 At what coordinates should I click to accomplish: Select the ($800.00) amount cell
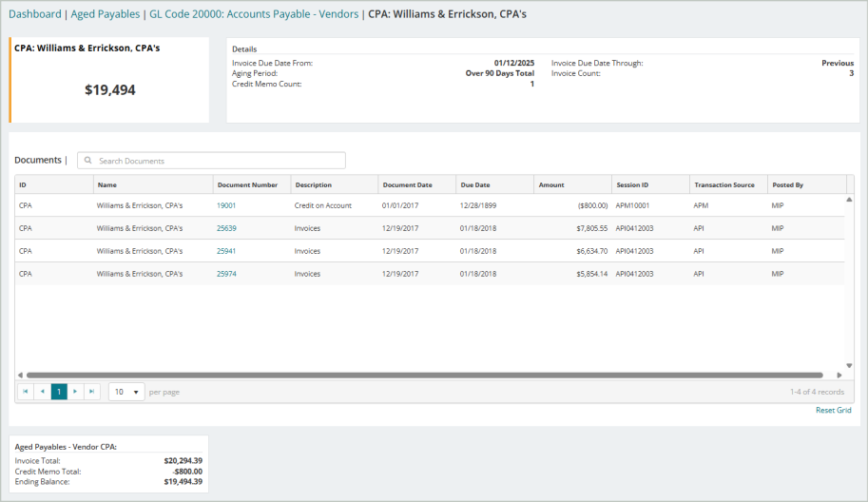573,205
